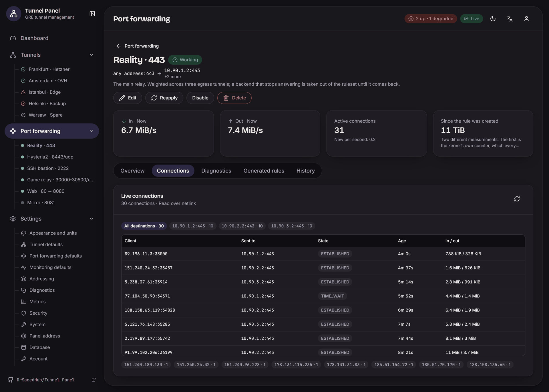Viewport: 549px width, 392px height.
Task: Click the Delete rule button
Action: [x=234, y=98]
